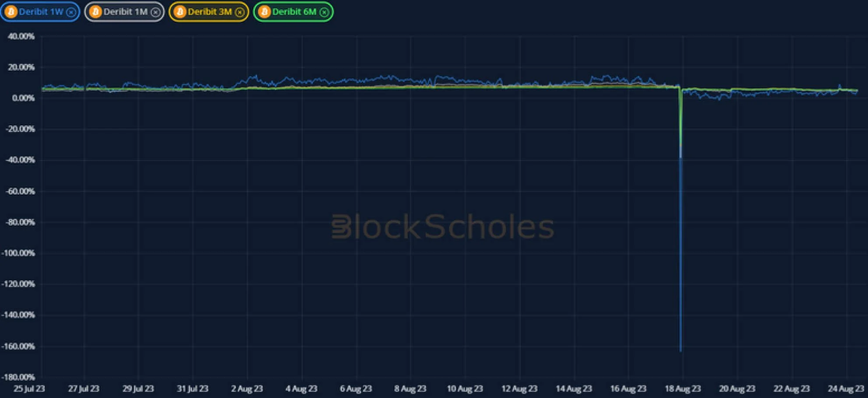Click the 20.00% y-axis label
Screen dimensions: 868x398
(21, 67)
